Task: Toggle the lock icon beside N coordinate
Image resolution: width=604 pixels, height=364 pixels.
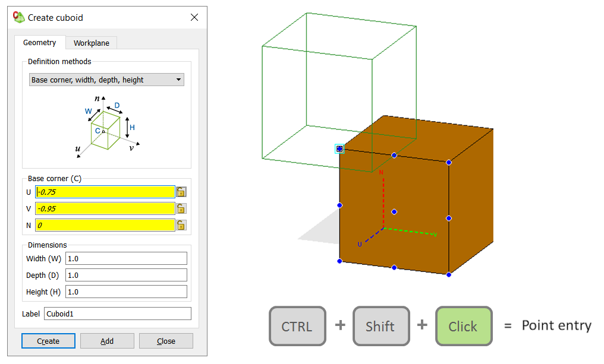Action: coord(181,225)
